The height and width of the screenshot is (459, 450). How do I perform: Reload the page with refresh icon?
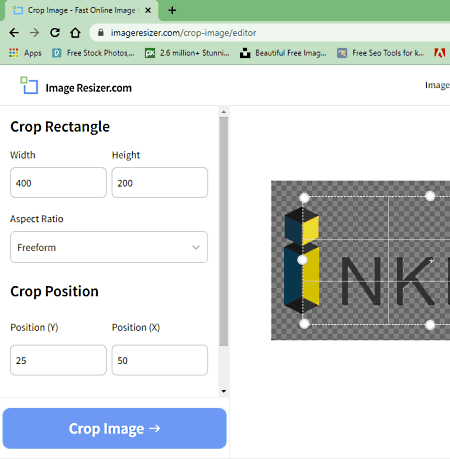click(55, 33)
